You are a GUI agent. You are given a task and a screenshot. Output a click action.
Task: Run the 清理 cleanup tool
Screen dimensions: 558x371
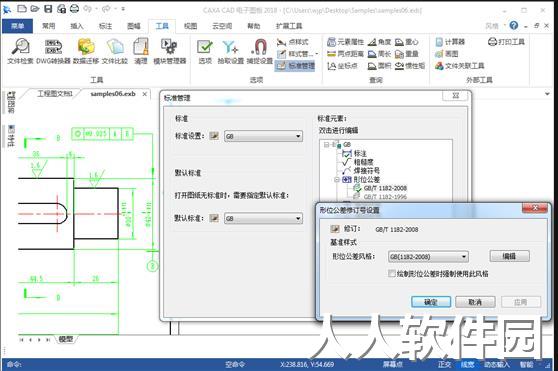(141, 51)
